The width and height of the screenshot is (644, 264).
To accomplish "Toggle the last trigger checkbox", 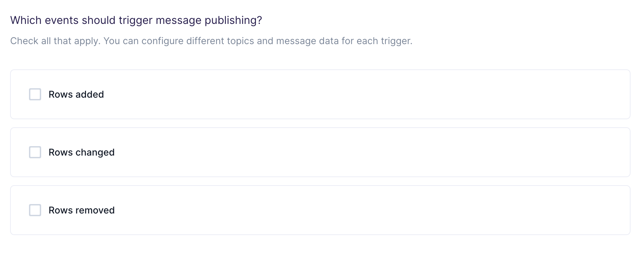I will click(35, 210).
